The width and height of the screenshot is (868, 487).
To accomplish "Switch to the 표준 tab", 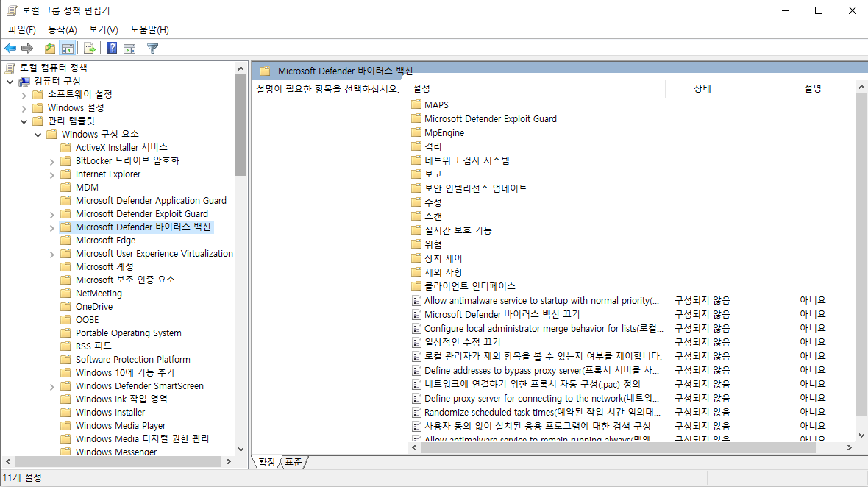I will coord(294,461).
